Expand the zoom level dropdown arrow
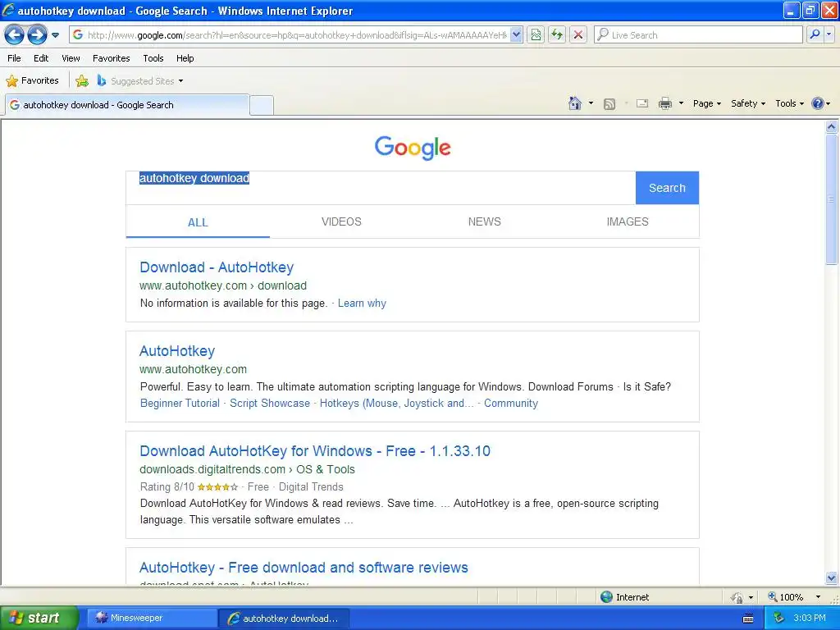The image size is (840, 630). tap(818, 597)
